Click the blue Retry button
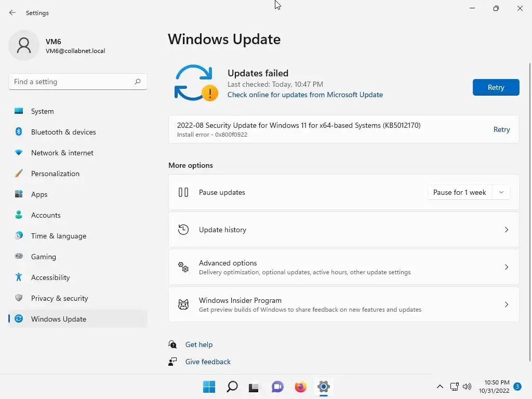This screenshot has width=532, height=399. [x=496, y=87]
